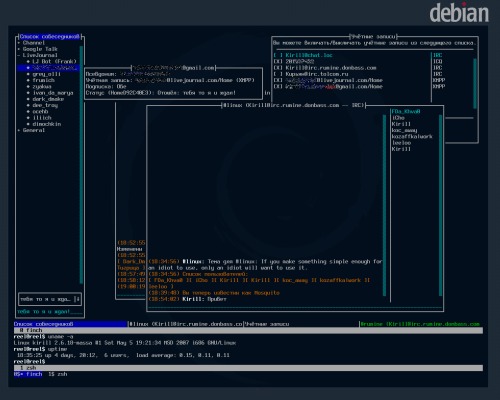Open the status dropdown in buddy list
Screen dimensions: 500x400
point(77,299)
